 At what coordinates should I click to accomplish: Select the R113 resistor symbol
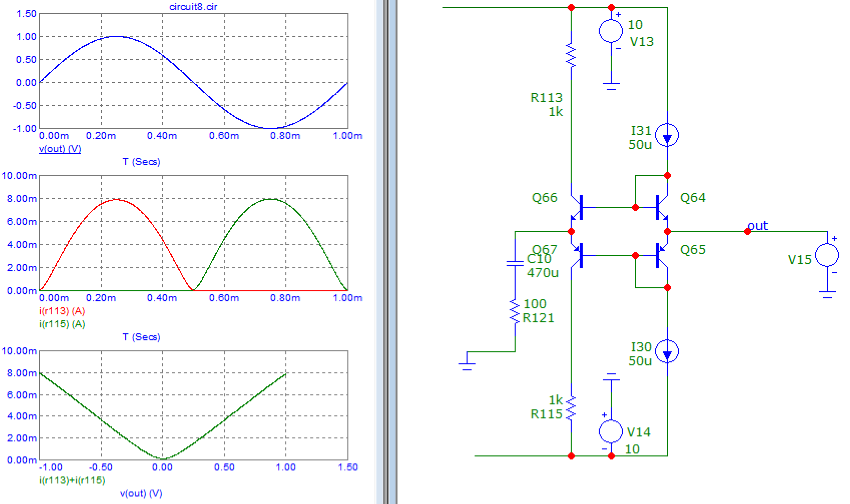[571, 56]
